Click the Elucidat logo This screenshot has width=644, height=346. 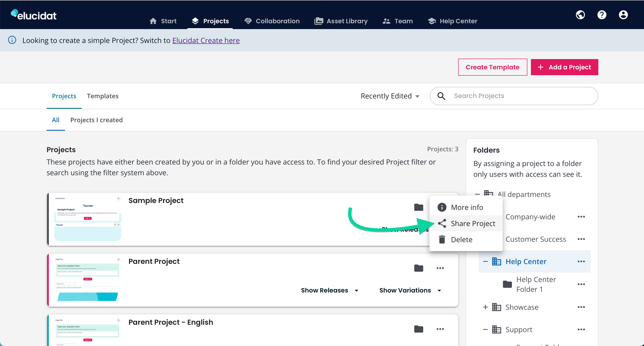34,15
